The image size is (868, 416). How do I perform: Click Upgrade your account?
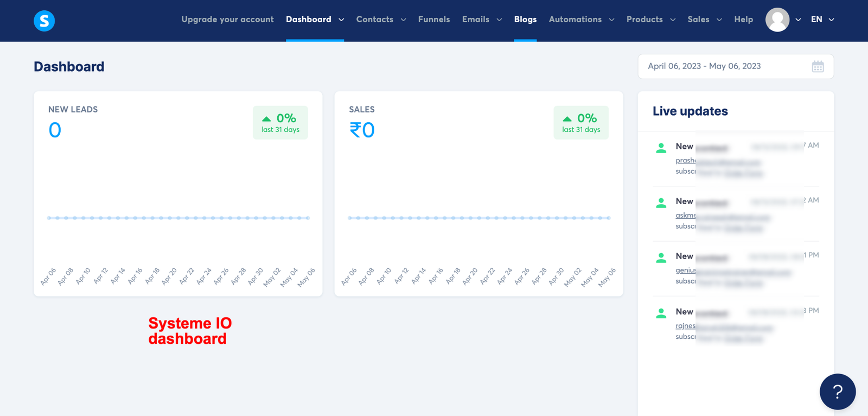(x=227, y=20)
